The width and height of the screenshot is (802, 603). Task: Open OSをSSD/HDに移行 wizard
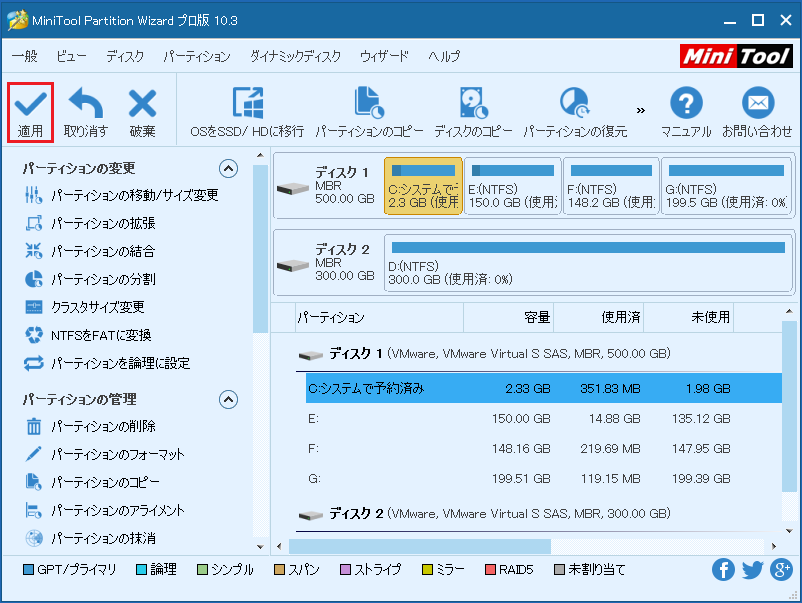[x=247, y=113]
